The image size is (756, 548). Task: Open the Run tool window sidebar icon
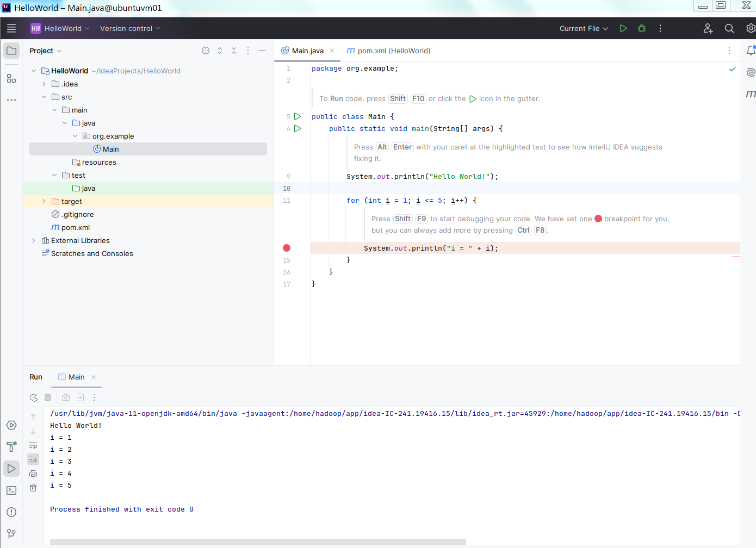coord(11,469)
